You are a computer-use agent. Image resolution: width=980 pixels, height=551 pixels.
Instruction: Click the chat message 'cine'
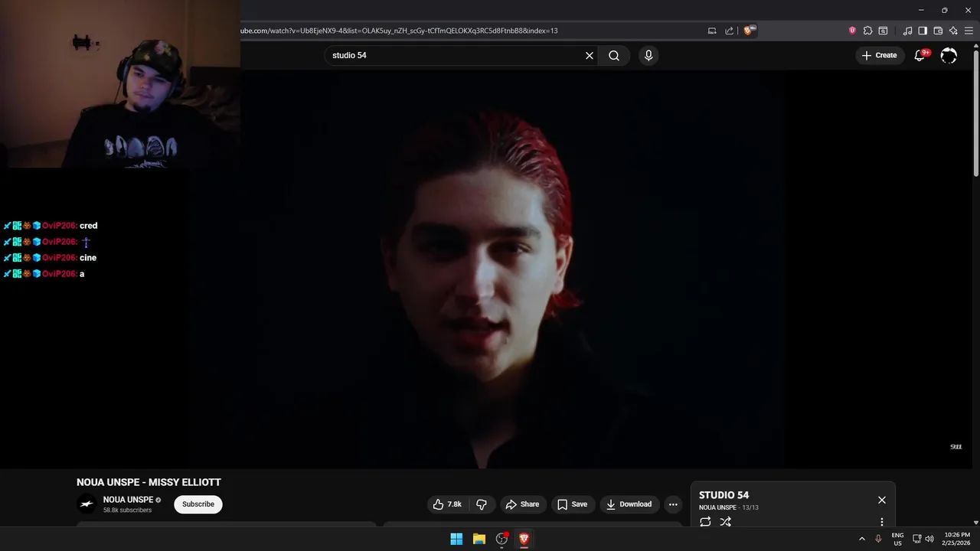pos(88,258)
